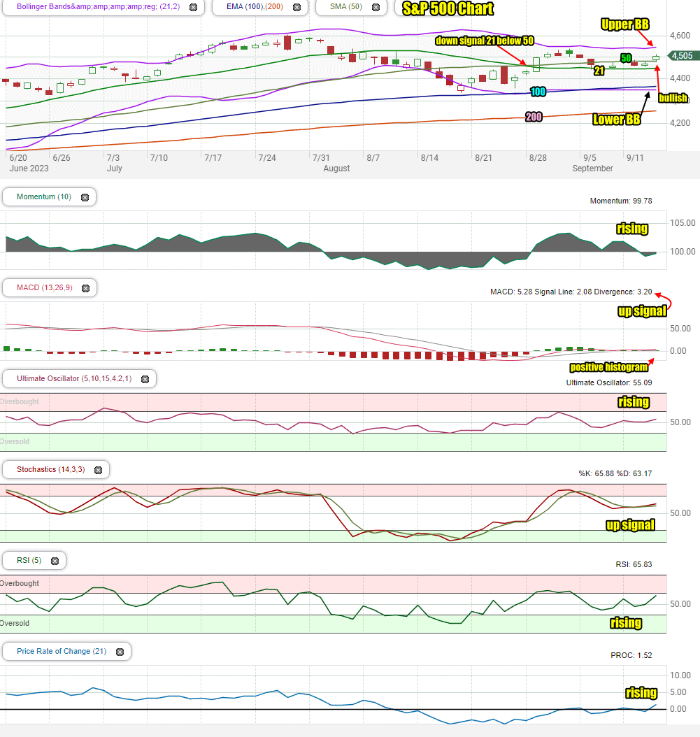Select the RSI (5) indicator label

point(29,560)
